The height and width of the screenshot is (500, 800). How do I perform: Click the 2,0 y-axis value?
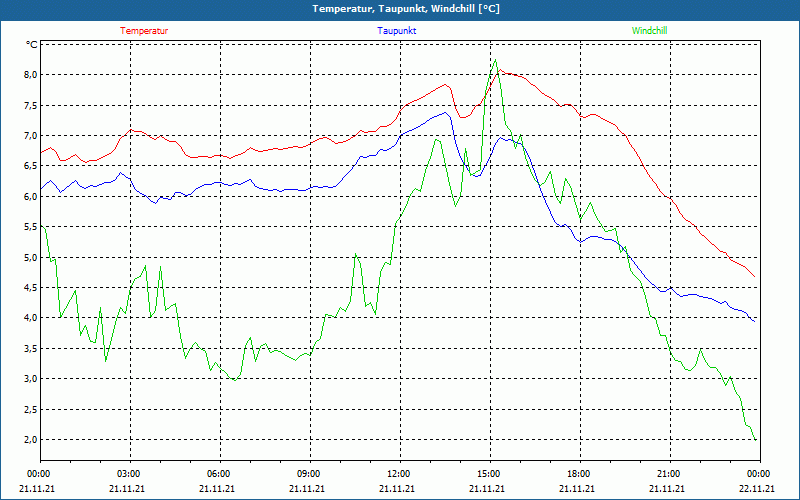(31, 440)
